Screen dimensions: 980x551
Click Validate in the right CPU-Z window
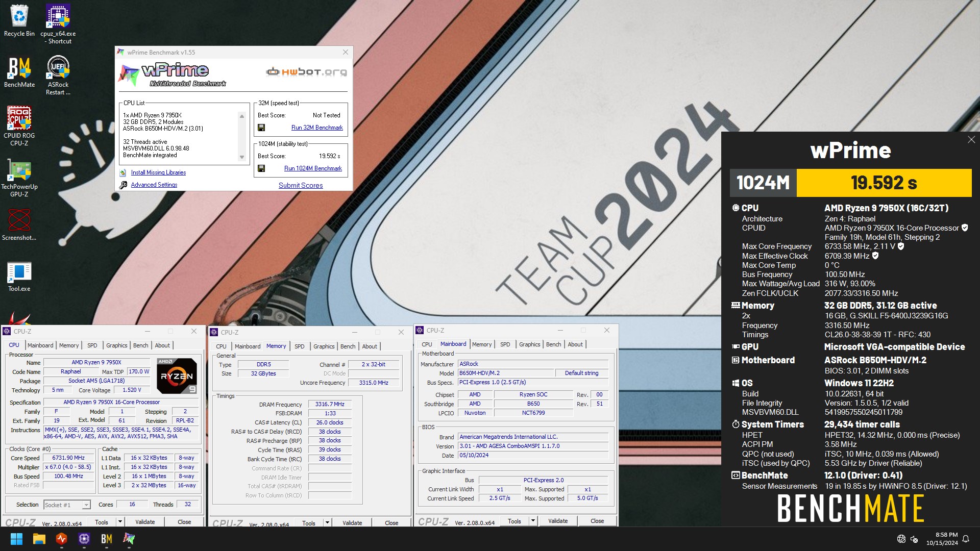(x=558, y=521)
